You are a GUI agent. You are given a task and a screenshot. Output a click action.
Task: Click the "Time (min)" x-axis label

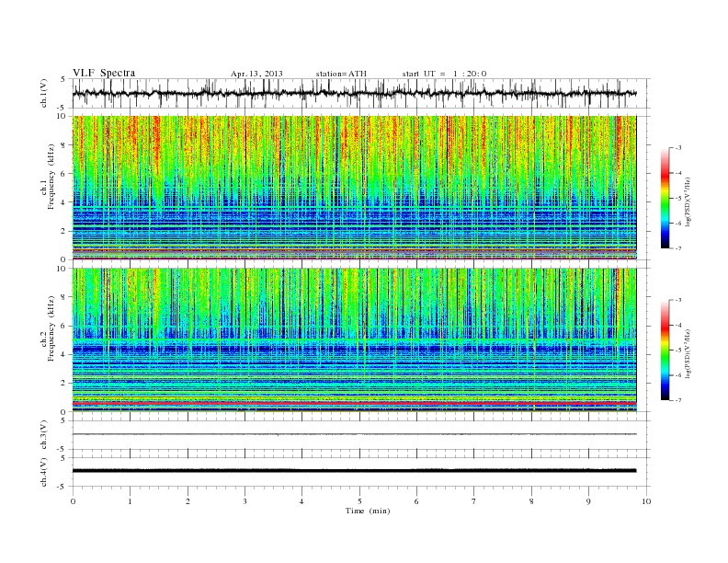pos(368,511)
